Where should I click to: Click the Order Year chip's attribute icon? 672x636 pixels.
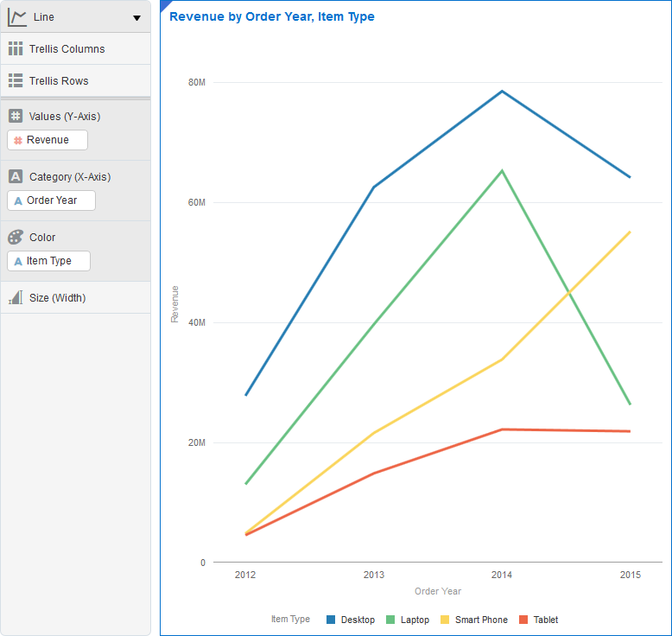coord(18,200)
